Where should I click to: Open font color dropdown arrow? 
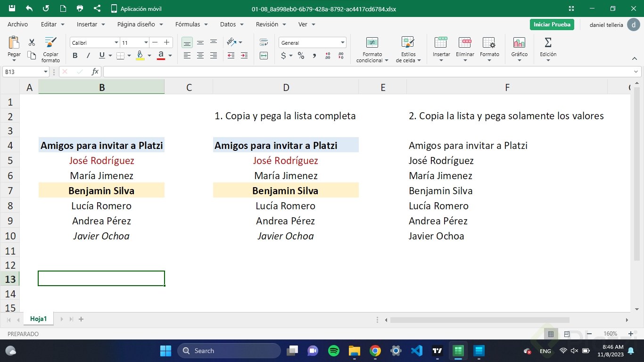pyautogui.click(x=170, y=56)
